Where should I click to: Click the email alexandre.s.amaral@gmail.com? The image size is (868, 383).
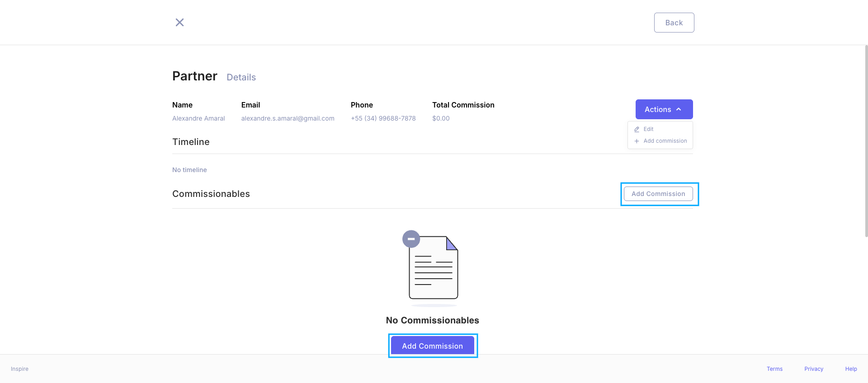[288, 118]
